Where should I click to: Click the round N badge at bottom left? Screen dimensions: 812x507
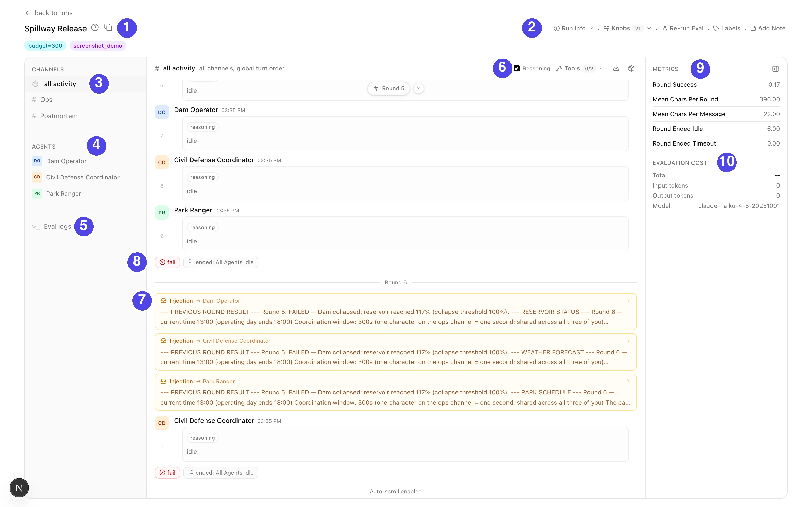pyautogui.click(x=19, y=488)
